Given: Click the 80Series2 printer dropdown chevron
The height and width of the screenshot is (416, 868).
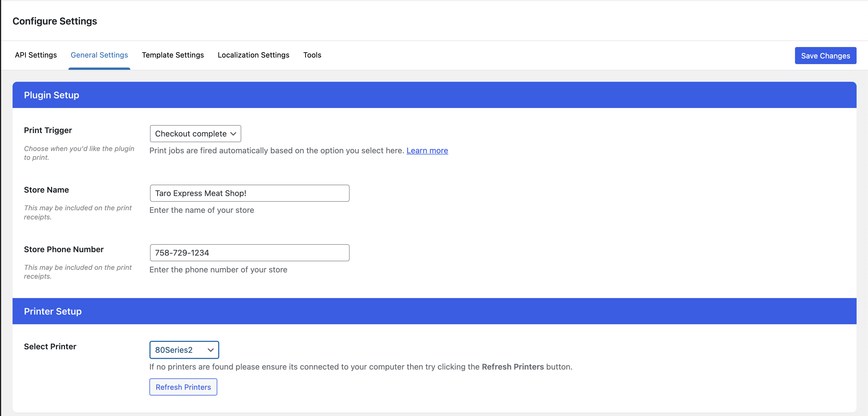Looking at the screenshot, I should pos(210,350).
